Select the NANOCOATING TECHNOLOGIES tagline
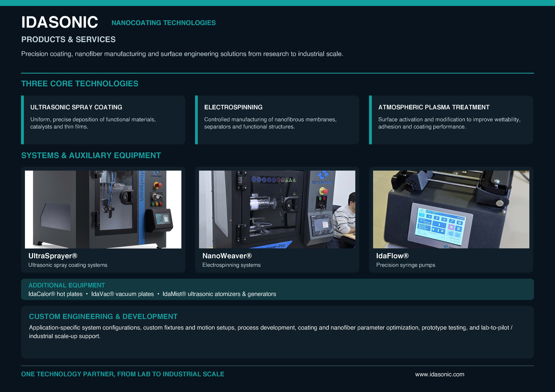Screen dimensions: 555x392 pos(163,23)
